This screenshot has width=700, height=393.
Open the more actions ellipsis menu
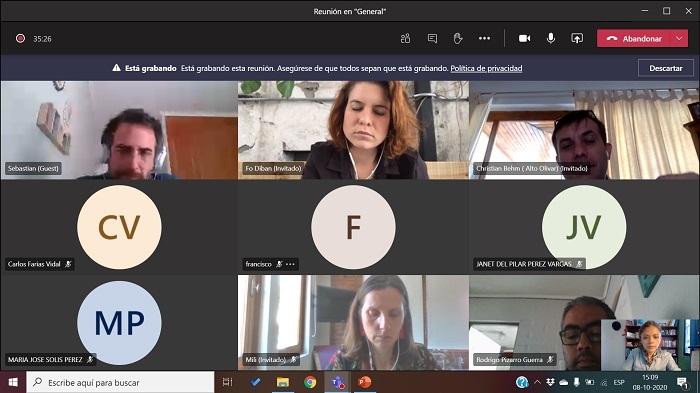[x=484, y=38]
